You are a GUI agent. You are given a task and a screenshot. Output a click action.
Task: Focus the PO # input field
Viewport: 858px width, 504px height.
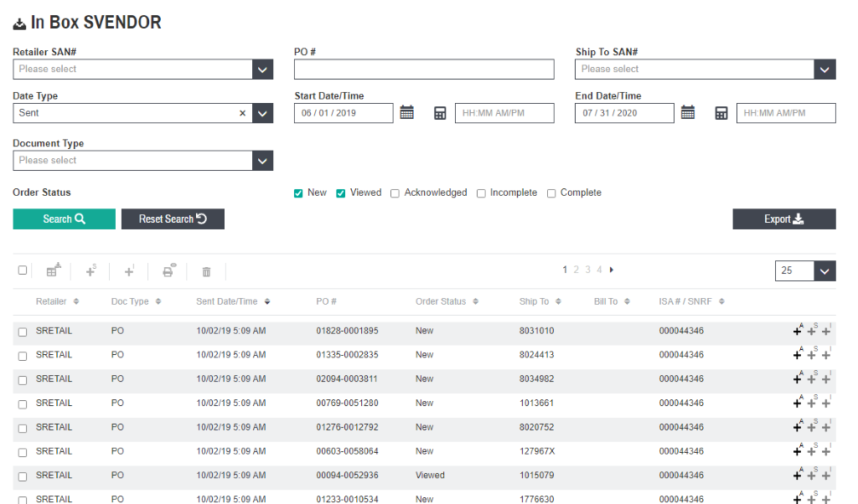pos(424,69)
